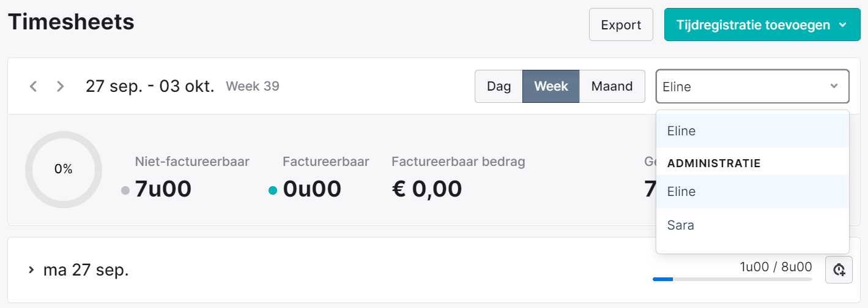Open the Tijdregistratie toevoegen dropdown arrow
The height and width of the screenshot is (308, 868).
pyautogui.click(x=842, y=25)
